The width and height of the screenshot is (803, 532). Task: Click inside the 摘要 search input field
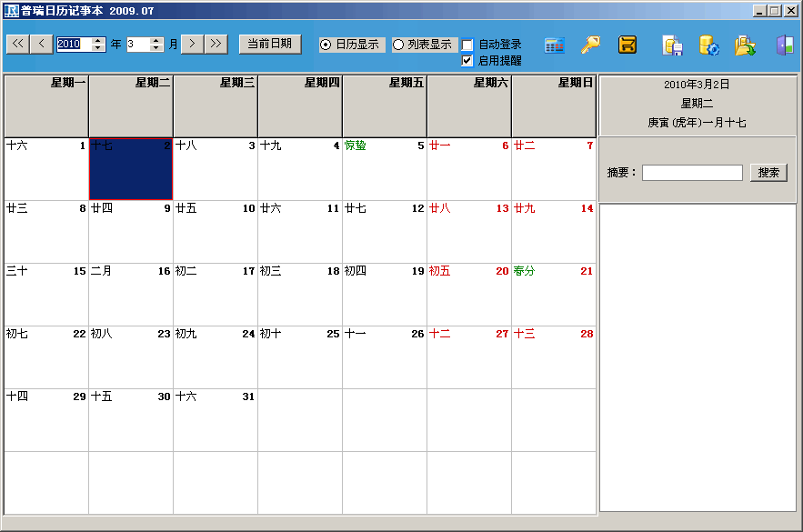692,172
